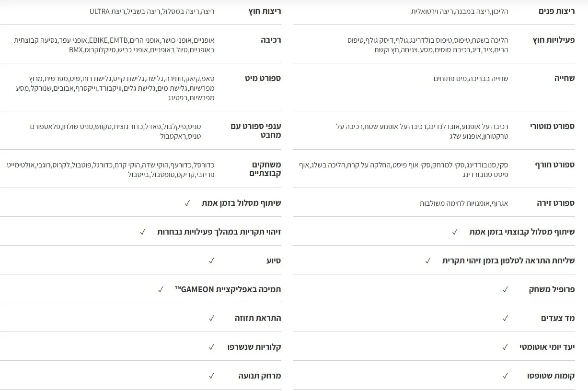
Task: Select the checkmark for התראת תזוזה
Action: pos(211,318)
